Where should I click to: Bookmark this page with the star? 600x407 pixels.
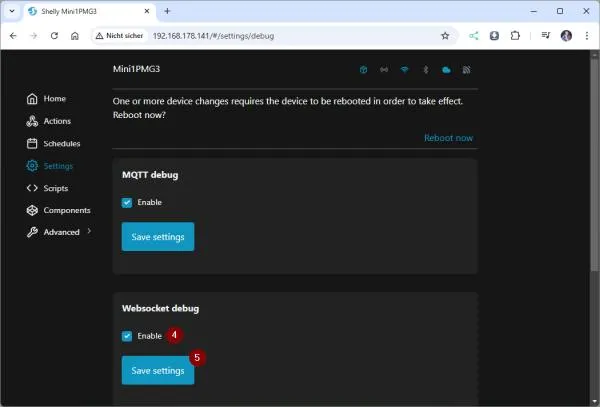(445, 36)
